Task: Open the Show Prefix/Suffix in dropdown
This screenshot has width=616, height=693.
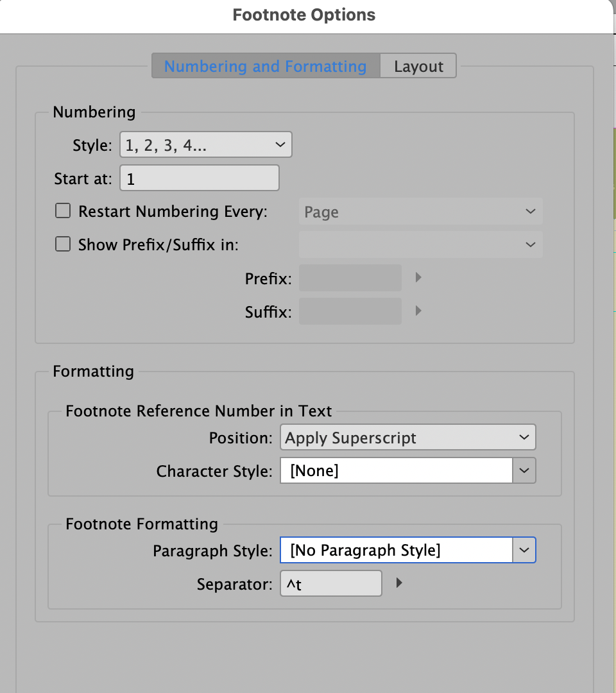Action: [x=420, y=244]
